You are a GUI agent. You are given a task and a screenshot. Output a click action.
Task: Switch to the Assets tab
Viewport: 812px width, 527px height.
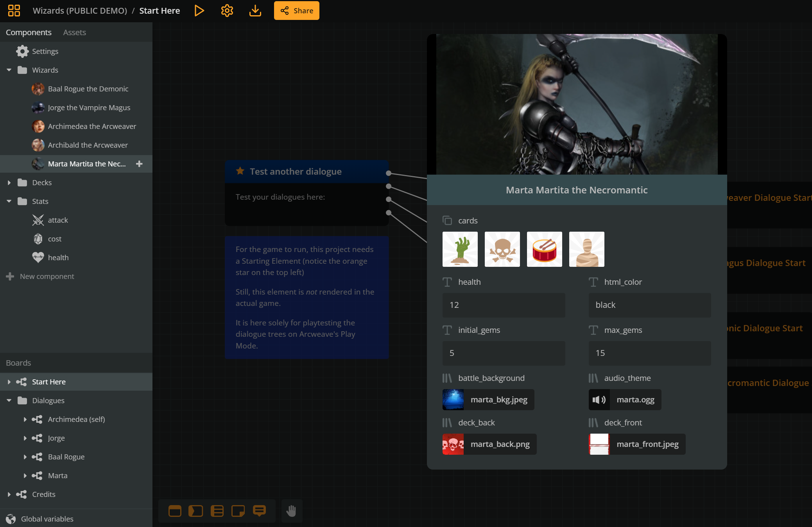[74, 32]
